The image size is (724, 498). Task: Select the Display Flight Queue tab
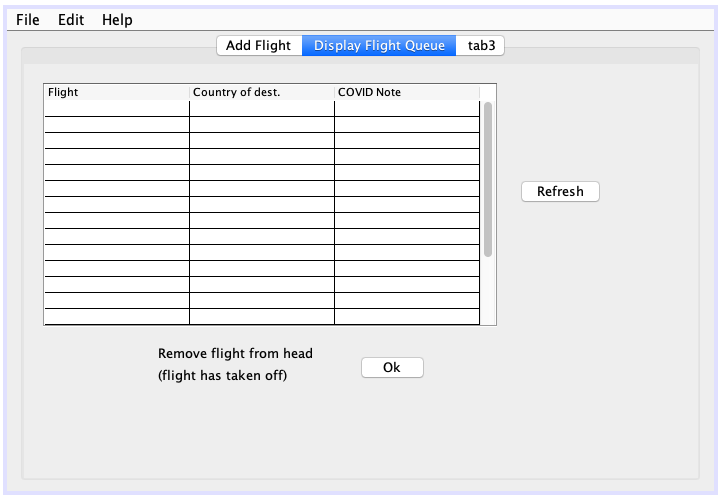tap(379, 45)
